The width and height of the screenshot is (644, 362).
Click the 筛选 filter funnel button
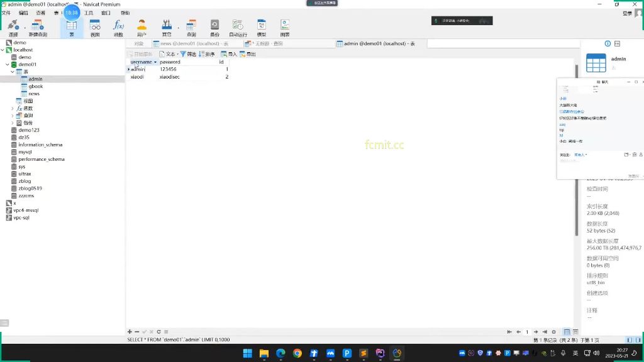(x=188, y=54)
